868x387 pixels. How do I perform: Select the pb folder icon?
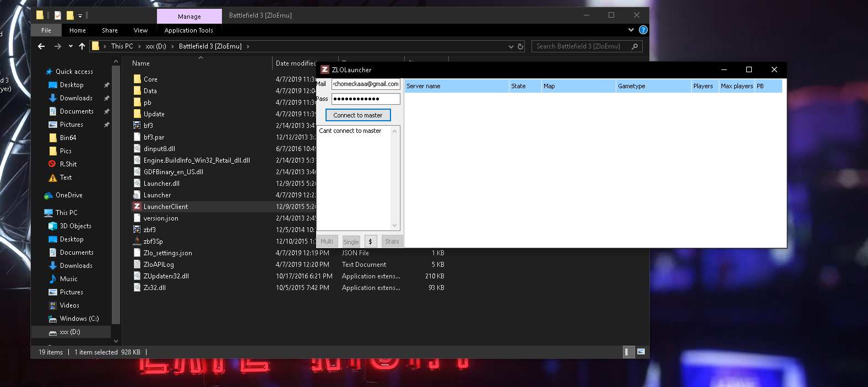tap(137, 102)
